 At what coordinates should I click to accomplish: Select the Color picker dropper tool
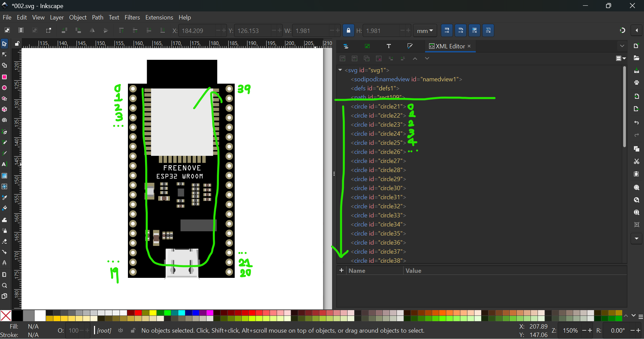tap(4, 198)
